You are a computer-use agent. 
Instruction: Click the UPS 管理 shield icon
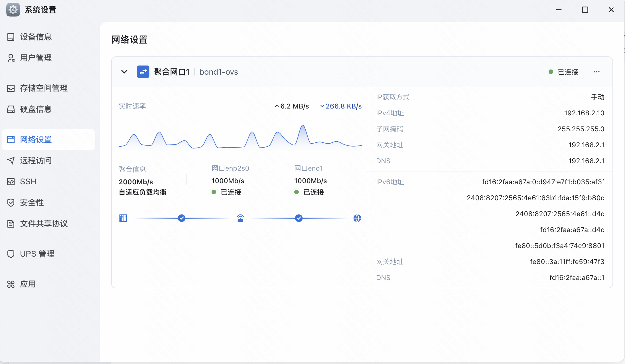[x=11, y=254]
